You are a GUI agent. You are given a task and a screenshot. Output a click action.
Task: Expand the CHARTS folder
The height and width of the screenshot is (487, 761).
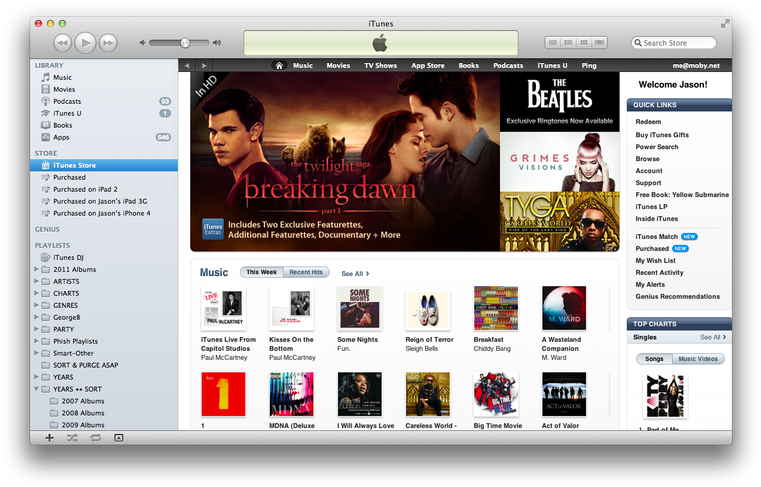point(36,293)
